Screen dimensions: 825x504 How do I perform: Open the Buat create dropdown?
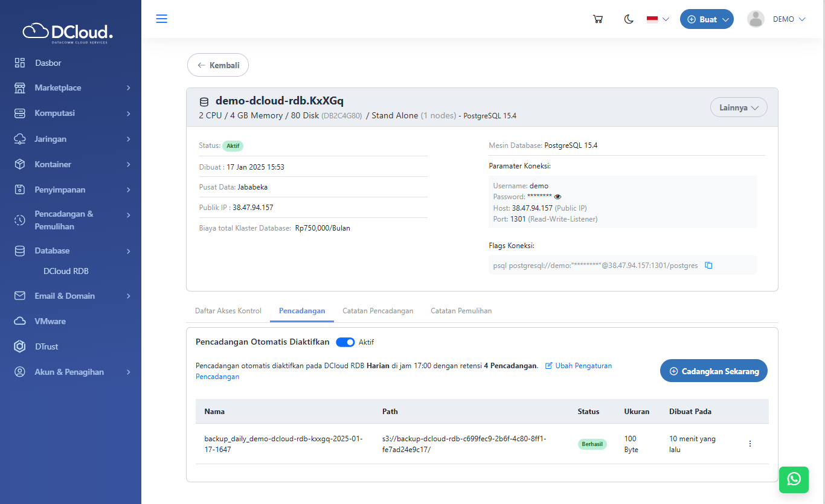tap(707, 19)
